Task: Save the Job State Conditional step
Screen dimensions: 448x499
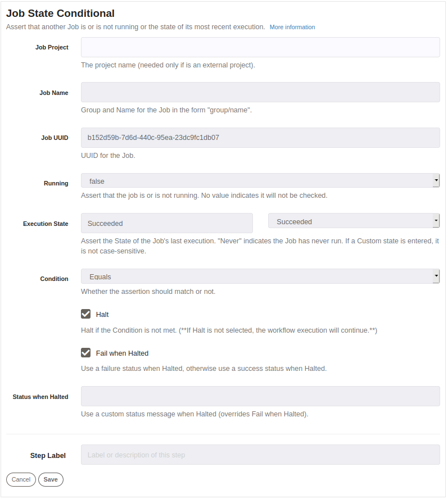Action: [x=51, y=479]
